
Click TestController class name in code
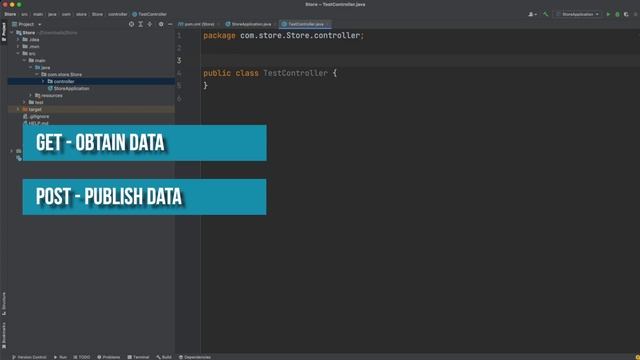[x=296, y=73]
